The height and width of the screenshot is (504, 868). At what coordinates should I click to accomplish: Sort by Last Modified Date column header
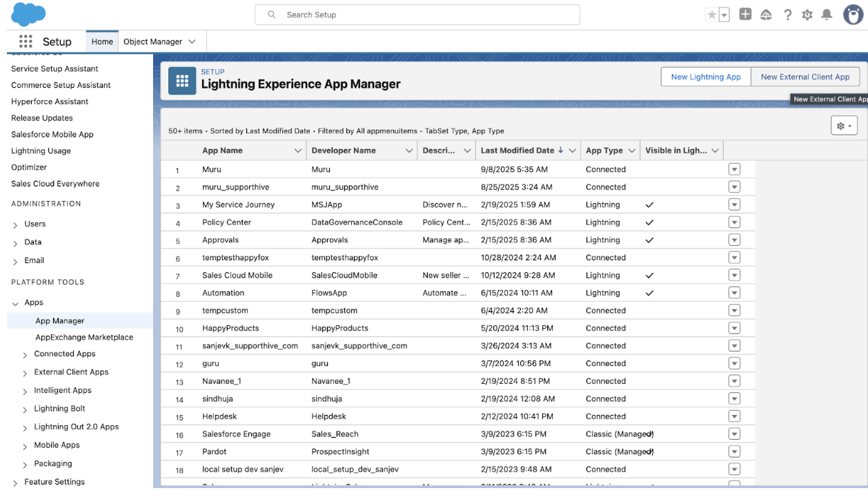[x=517, y=151]
